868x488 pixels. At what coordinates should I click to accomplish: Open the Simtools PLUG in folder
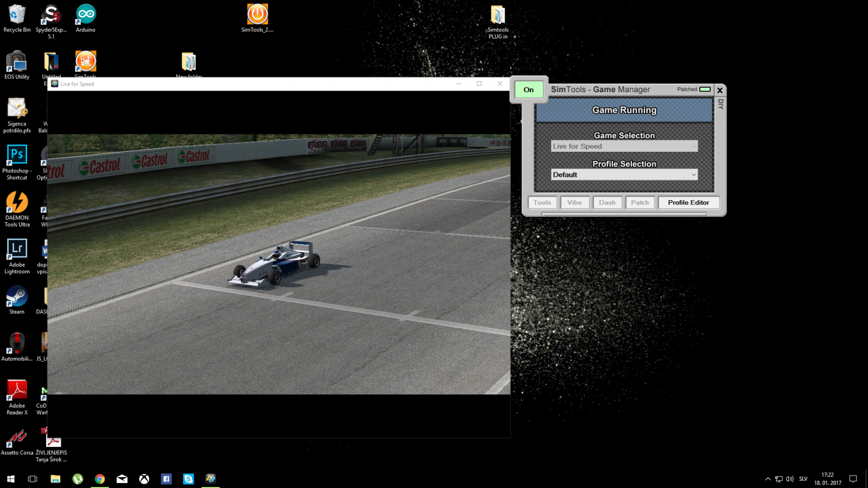(x=498, y=22)
